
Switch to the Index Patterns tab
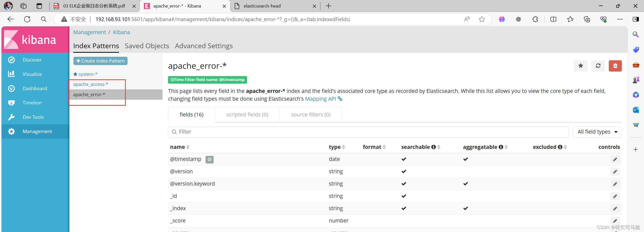coord(96,46)
